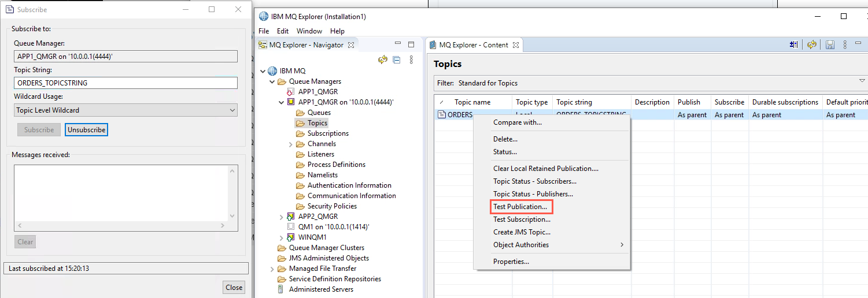This screenshot has height=298, width=868.
Task: Click the connected APP1_QMGR on '10.0.0.1(4444)' icon
Action: pos(291,102)
